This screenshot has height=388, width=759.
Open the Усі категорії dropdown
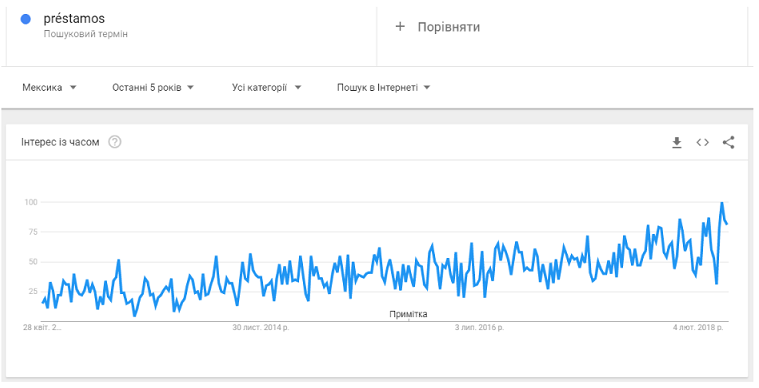pos(266,88)
